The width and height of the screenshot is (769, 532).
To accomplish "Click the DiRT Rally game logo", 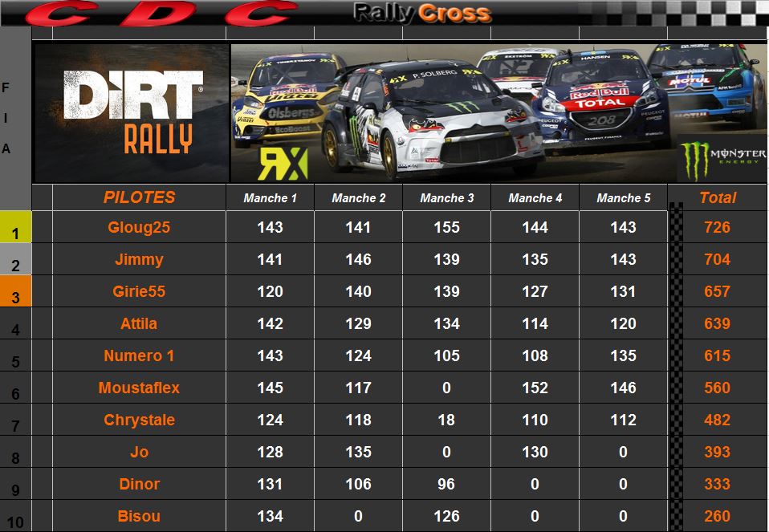I will (132, 113).
